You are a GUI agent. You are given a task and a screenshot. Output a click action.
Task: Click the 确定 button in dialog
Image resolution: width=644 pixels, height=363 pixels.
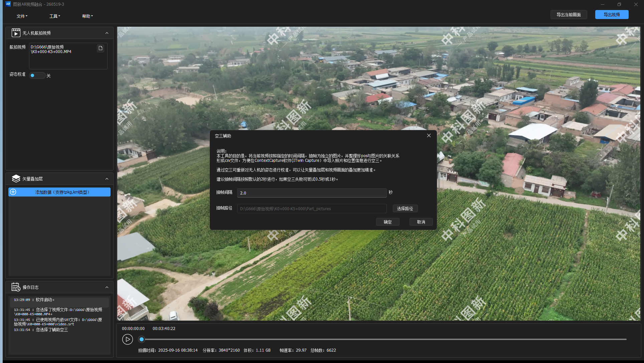click(x=387, y=222)
